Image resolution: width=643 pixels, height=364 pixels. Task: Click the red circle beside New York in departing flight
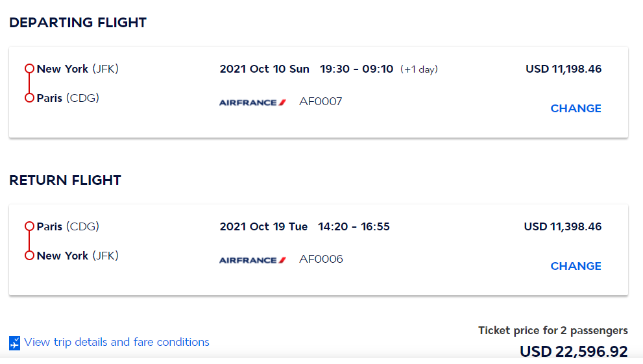(x=29, y=69)
